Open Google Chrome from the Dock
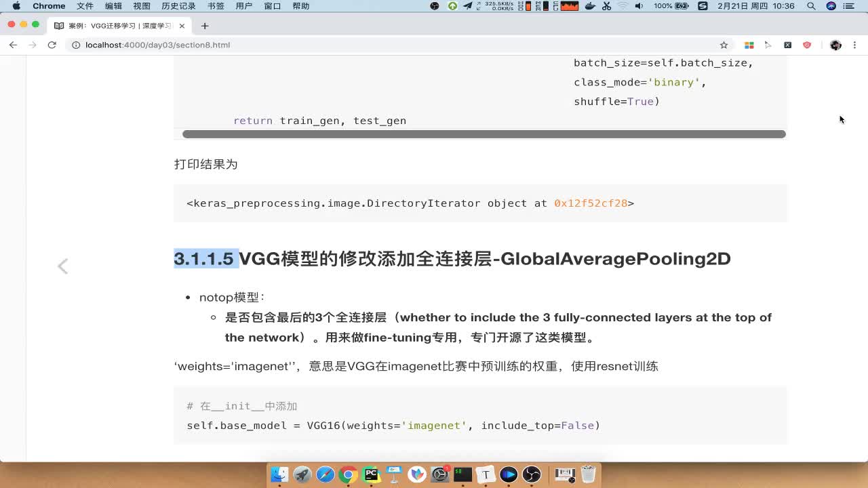 pos(349,474)
